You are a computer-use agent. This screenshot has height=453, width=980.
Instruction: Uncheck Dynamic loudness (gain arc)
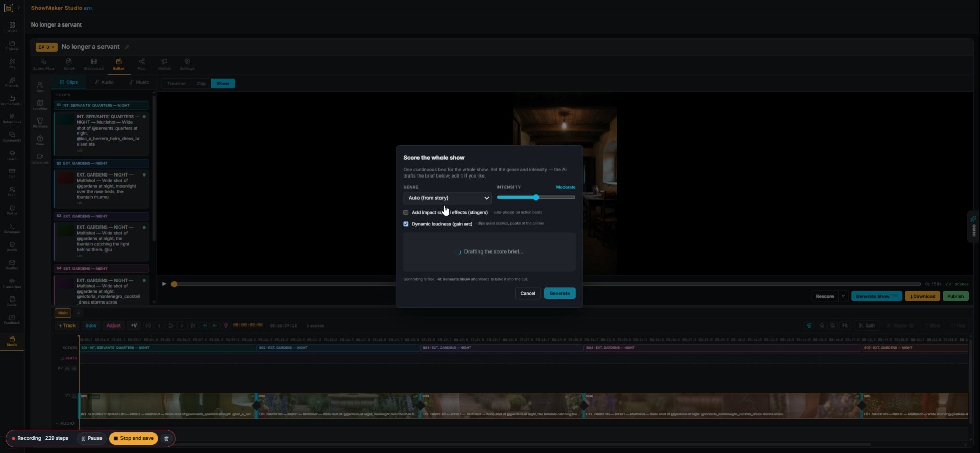coord(406,224)
